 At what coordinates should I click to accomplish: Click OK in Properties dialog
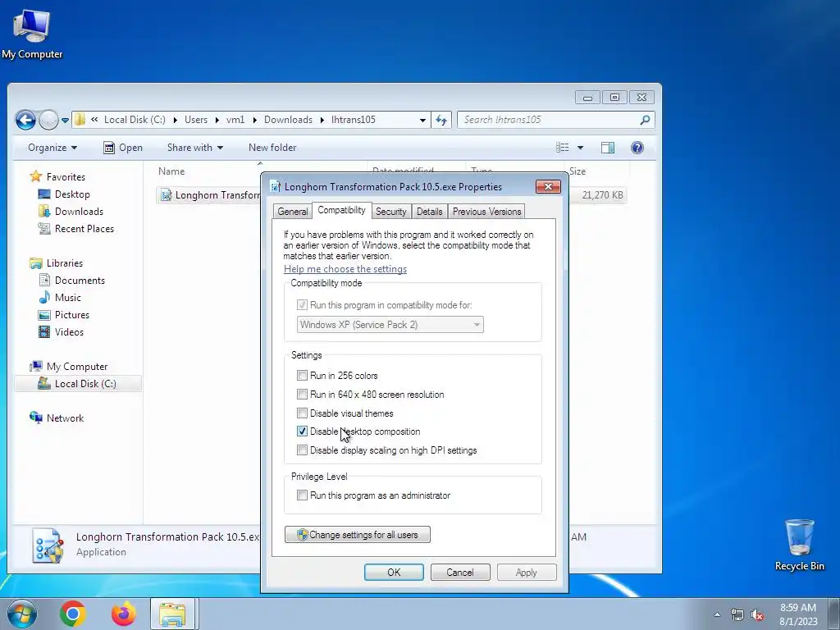click(x=394, y=572)
